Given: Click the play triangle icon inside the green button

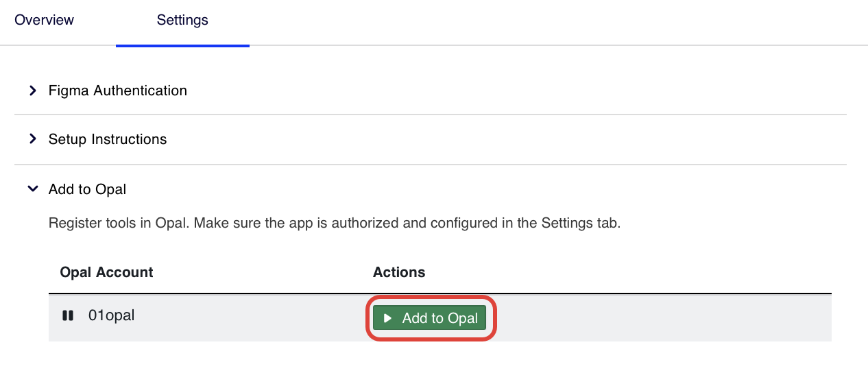Looking at the screenshot, I should (x=387, y=318).
